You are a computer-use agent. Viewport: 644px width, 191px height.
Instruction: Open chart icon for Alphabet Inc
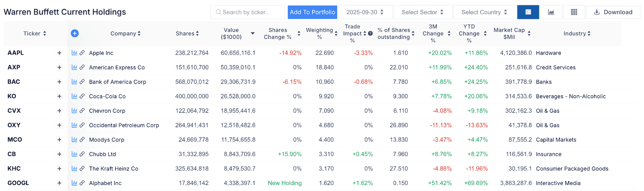[74, 183]
